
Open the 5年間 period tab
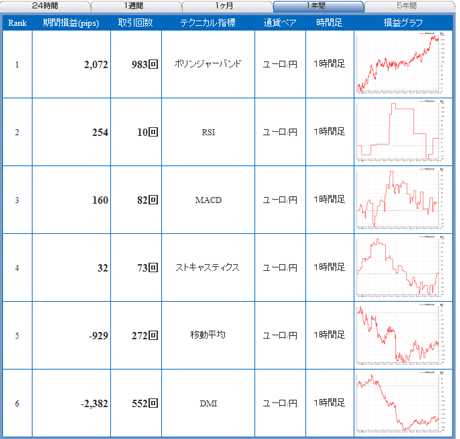pos(410,6)
